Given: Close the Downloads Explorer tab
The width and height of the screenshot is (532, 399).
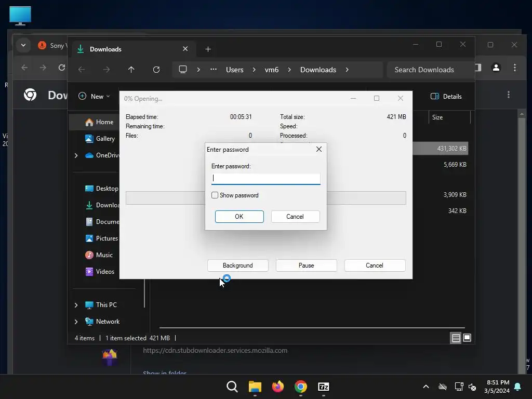Looking at the screenshot, I should [185, 49].
